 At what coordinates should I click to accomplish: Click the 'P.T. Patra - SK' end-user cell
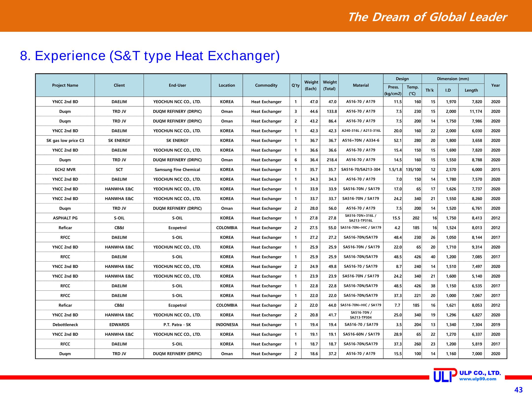coord(177,325)
